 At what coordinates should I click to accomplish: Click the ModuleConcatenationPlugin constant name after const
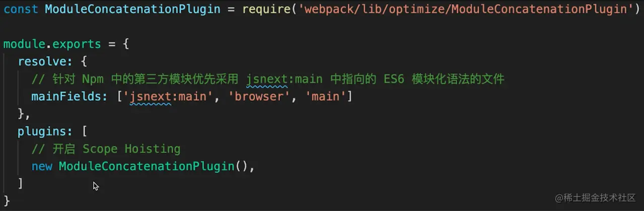[x=132, y=9]
